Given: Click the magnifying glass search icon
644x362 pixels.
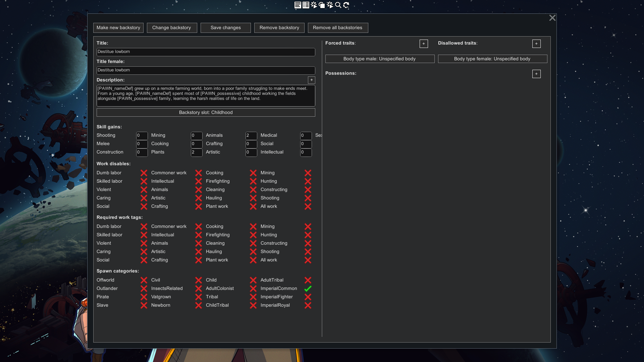Looking at the screenshot, I should 338,5.
